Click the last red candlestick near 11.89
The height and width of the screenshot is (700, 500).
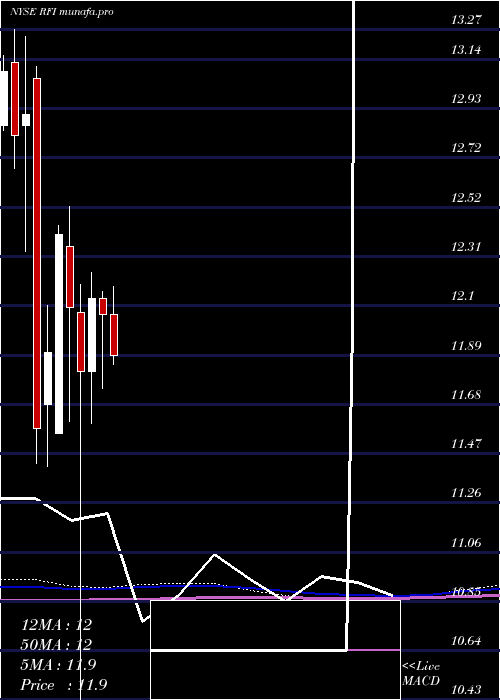click(114, 335)
